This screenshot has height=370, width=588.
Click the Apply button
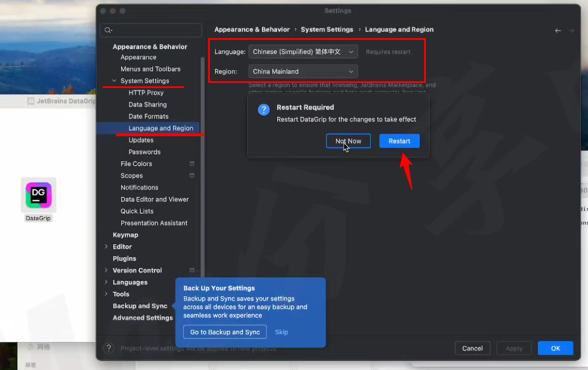pos(514,348)
